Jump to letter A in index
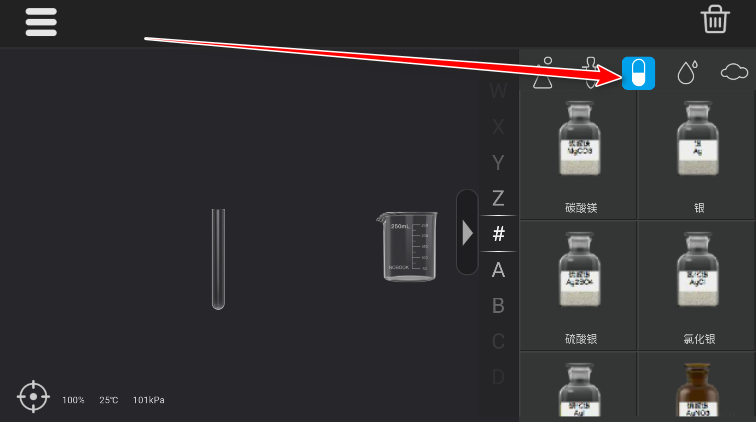 (498, 270)
